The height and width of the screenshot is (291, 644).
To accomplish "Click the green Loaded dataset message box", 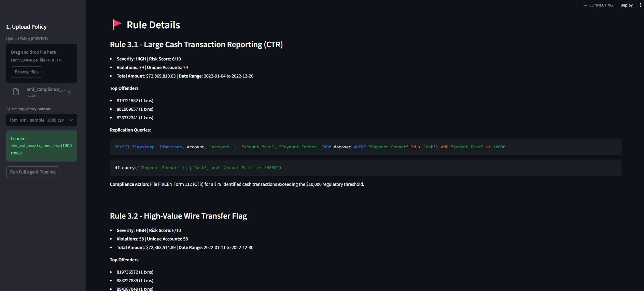I will click(42, 146).
